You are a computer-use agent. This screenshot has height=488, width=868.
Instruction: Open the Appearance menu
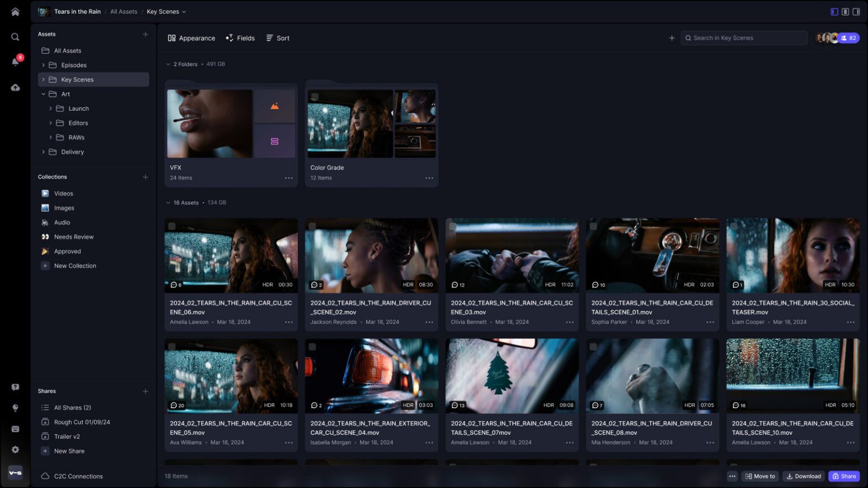click(x=192, y=38)
